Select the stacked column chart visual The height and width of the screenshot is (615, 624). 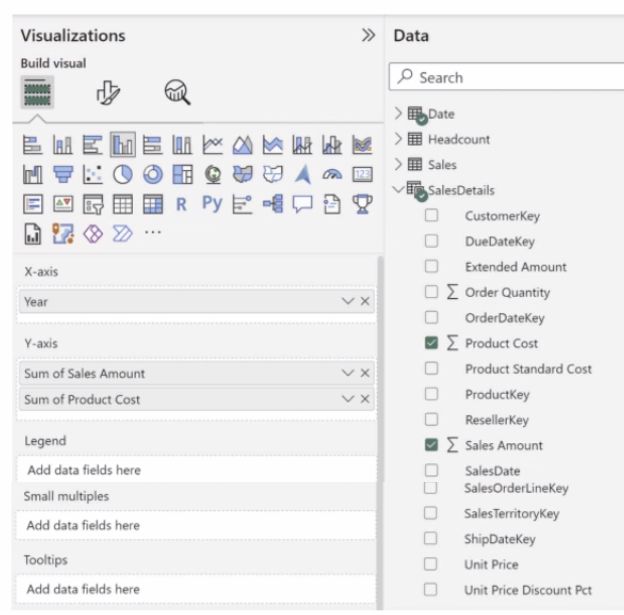pos(62,144)
